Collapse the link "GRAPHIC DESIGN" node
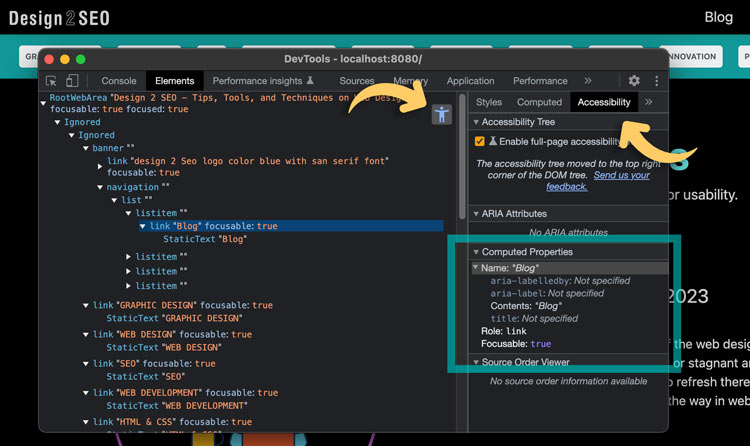This screenshot has width=750, height=446. tap(86, 305)
